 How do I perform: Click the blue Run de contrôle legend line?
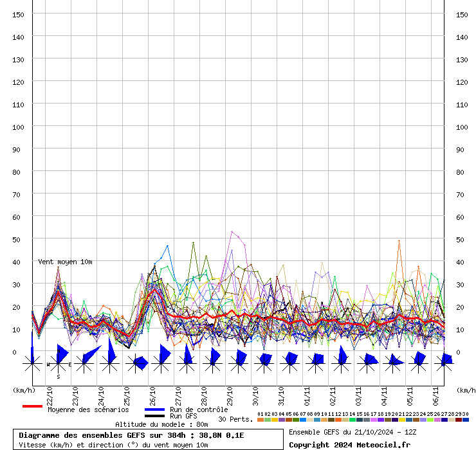point(154,410)
